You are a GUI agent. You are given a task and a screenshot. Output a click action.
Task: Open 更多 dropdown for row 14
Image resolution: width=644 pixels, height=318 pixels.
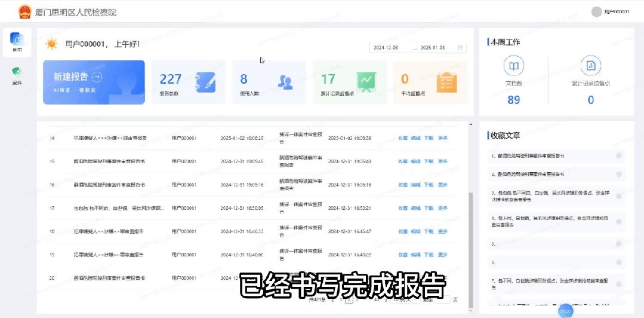pos(442,138)
